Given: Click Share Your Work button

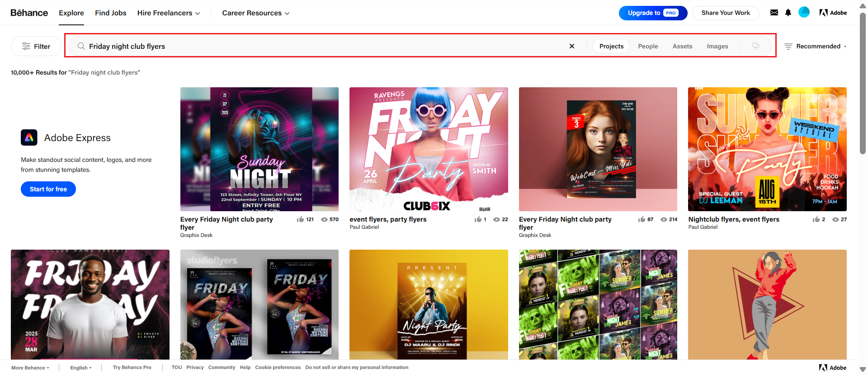Looking at the screenshot, I should (726, 13).
